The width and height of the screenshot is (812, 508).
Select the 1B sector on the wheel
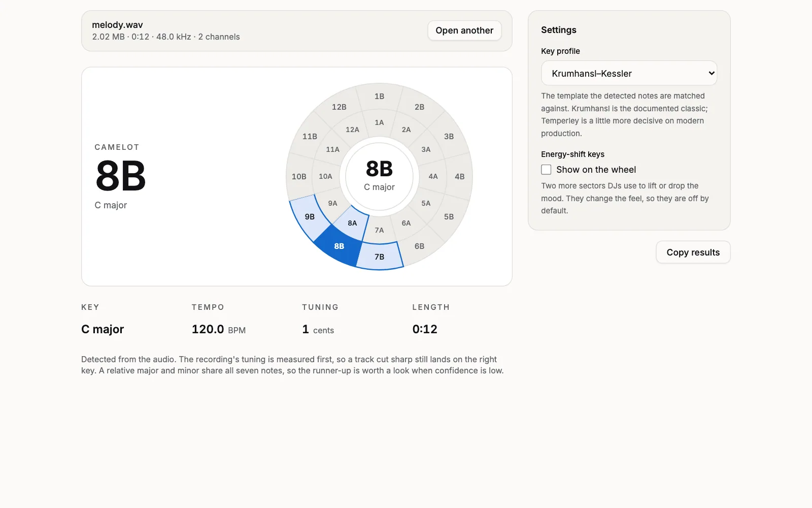tap(380, 97)
